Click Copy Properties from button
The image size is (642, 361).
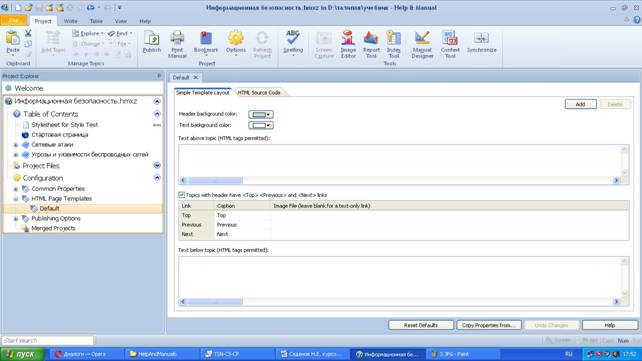pyautogui.click(x=488, y=325)
